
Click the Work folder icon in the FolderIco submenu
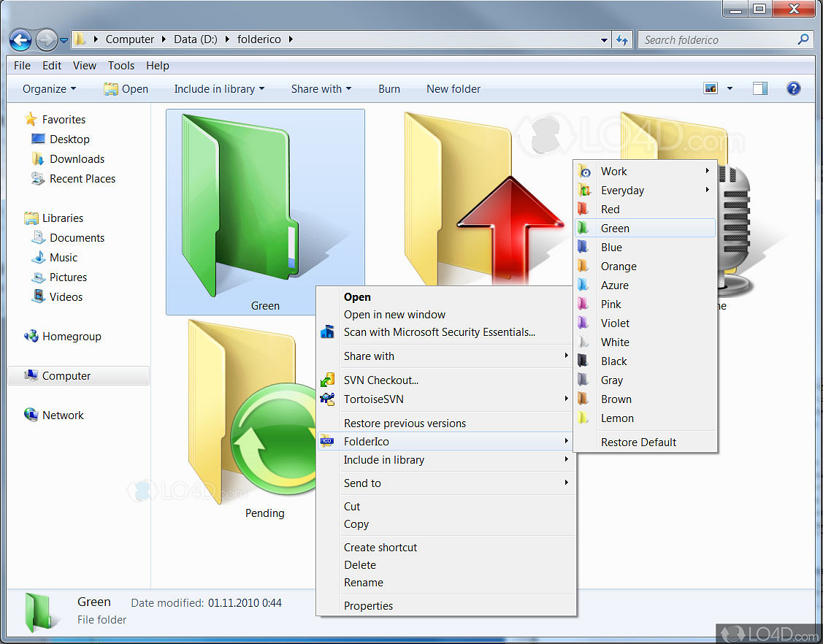point(584,172)
